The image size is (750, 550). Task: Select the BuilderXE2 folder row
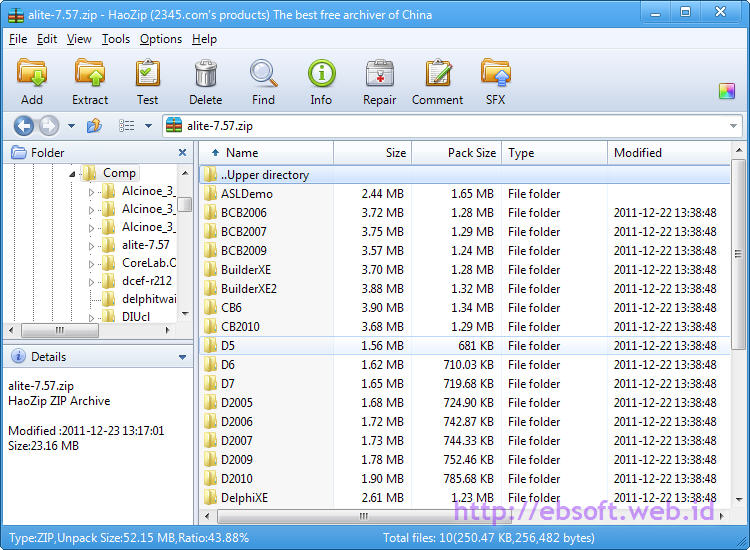(x=465, y=289)
